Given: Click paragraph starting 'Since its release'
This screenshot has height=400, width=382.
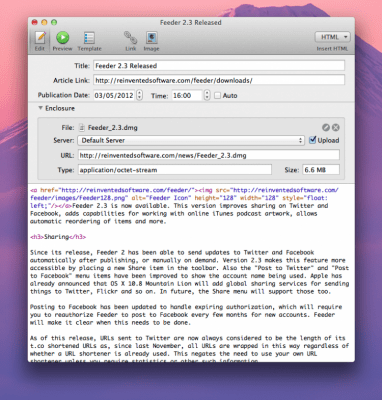Looking at the screenshot, I should 189,272.
